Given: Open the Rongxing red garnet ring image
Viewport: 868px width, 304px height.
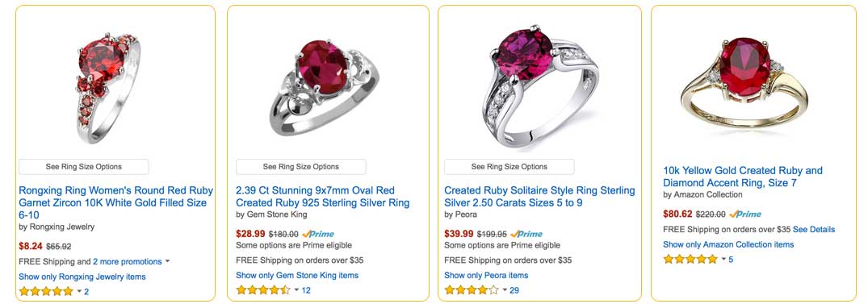Looking at the screenshot, I should click(x=108, y=89).
